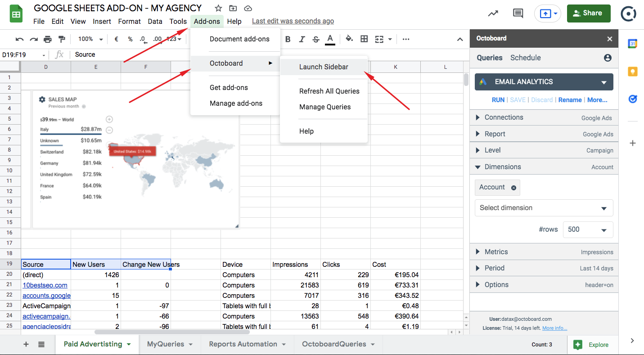
Task: Select Launch Sidebar menu item
Action: (x=324, y=67)
